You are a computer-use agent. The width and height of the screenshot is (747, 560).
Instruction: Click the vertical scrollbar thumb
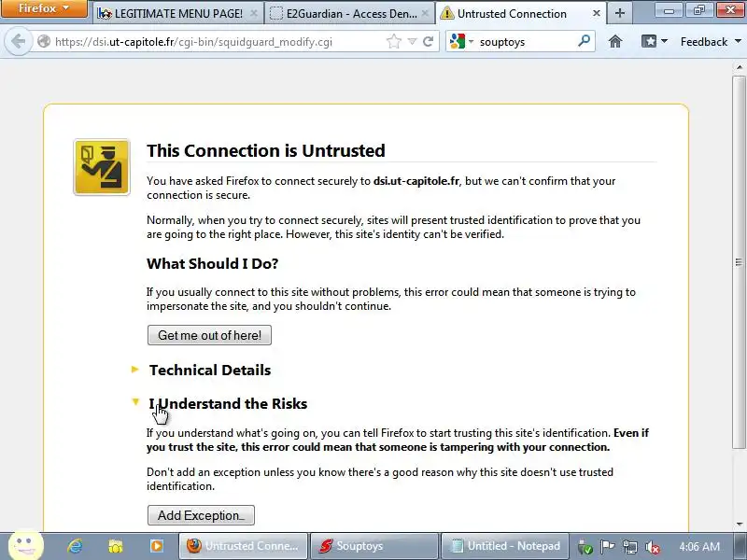pos(739,262)
